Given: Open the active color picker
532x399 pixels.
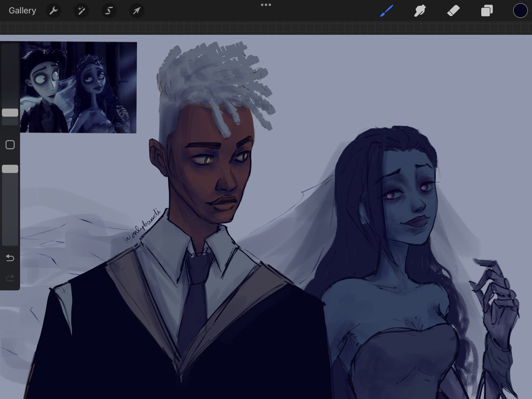Looking at the screenshot, I should click(x=520, y=11).
